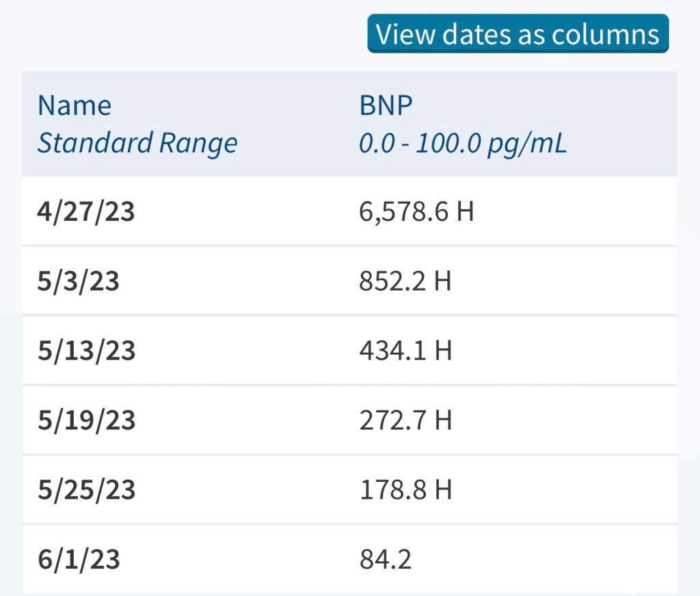Select the 852.2 result value

click(392, 281)
